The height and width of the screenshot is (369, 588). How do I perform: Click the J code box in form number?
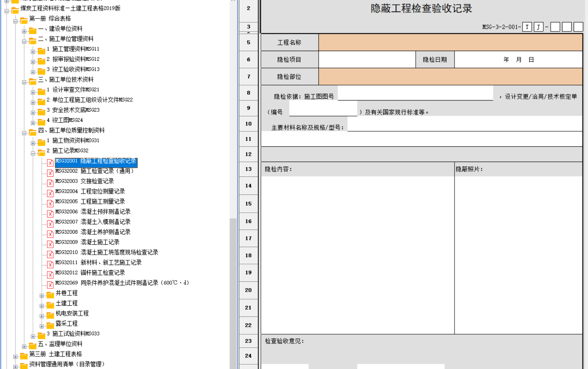(x=538, y=27)
